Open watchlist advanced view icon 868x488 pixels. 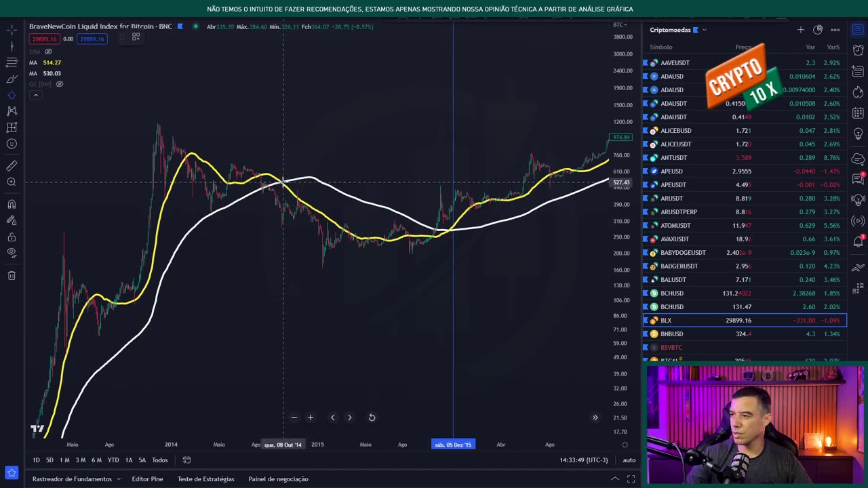point(818,30)
